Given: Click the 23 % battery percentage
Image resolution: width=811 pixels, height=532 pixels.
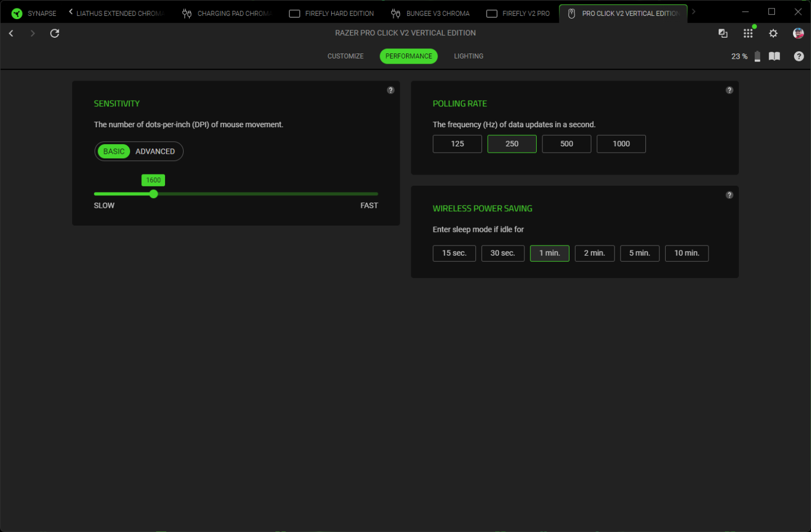Looking at the screenshot, I should (739, 56).
